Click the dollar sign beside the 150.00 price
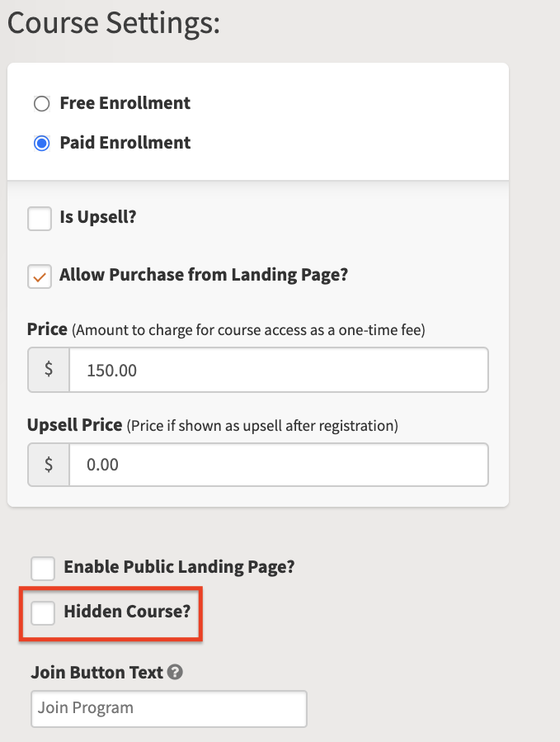 (x=49, y=370)
